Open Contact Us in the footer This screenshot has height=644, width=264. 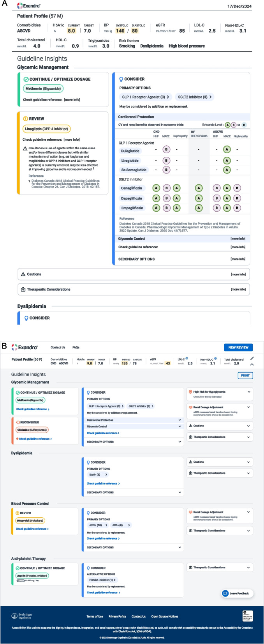tap(139, 616)
